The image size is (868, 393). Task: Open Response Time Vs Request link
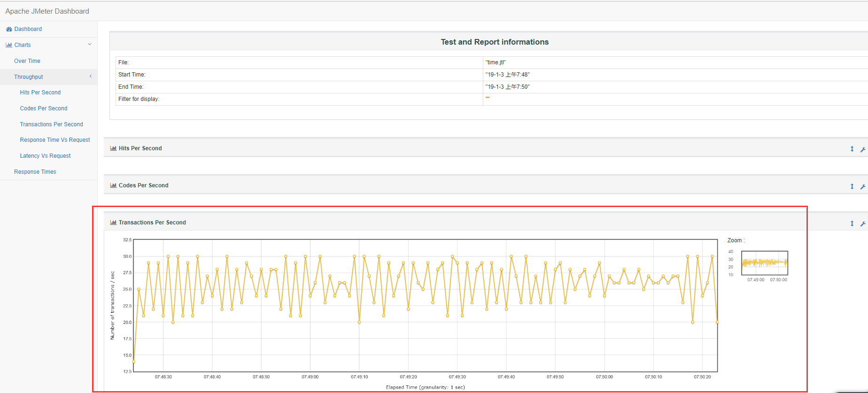55,140
